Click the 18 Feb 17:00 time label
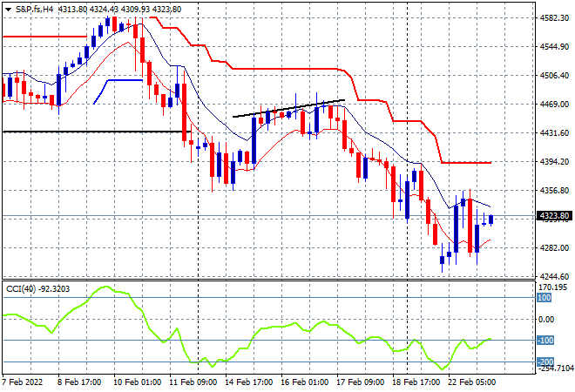The image size is (575, 392). [416, 382]
